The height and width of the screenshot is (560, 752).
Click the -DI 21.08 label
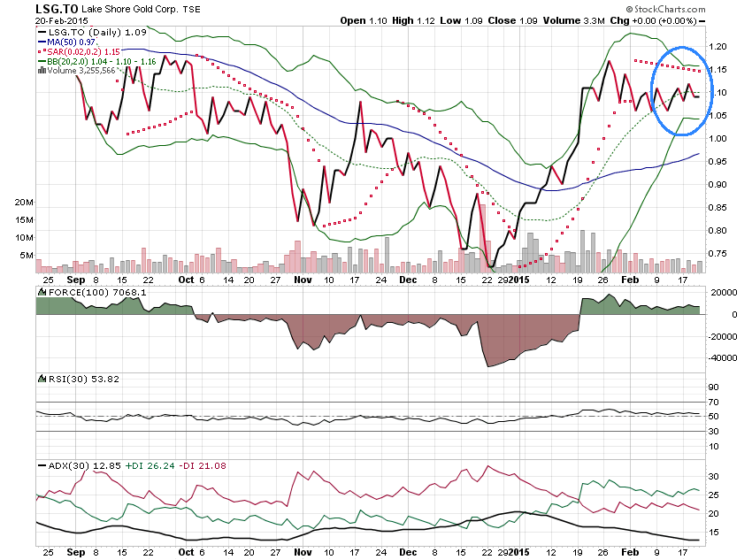click(203, 465)
